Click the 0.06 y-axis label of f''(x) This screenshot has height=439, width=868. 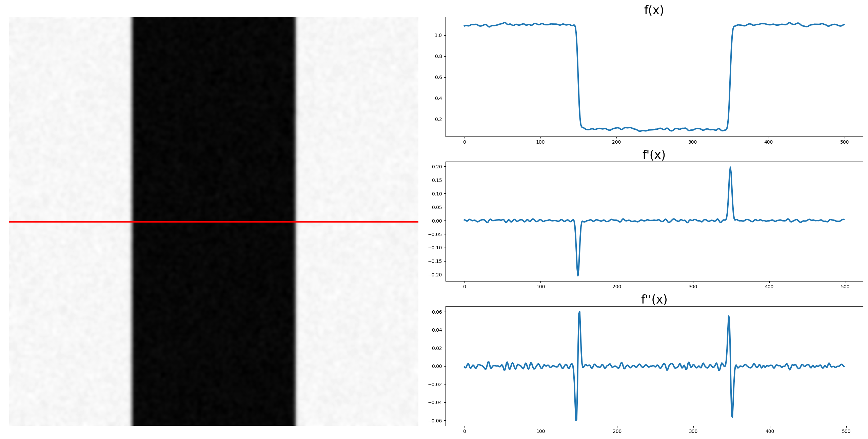pos(437,312)
